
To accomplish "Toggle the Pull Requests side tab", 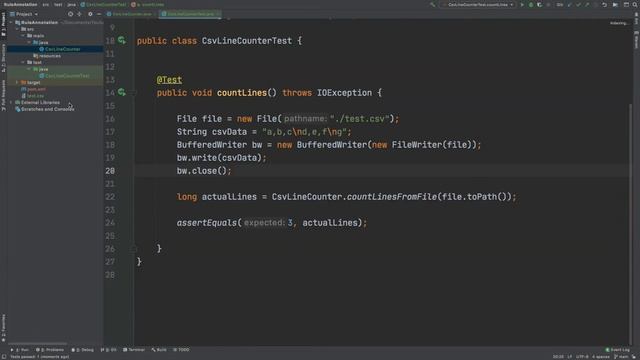I will point(3,95).
